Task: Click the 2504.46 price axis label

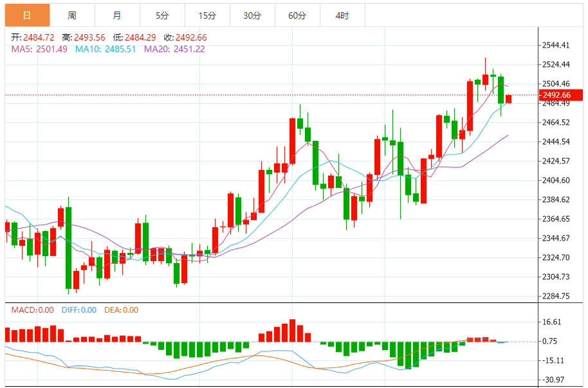Action: click(556, 84)
